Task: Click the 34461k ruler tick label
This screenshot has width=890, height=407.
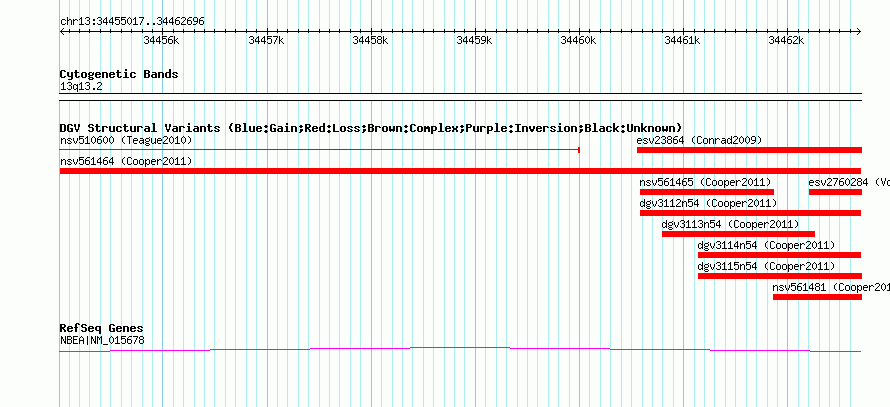Action: 682,40
